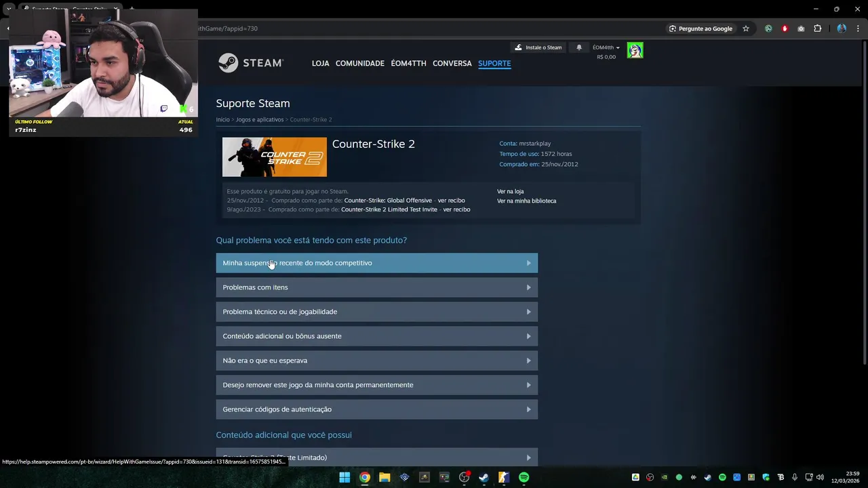Open Chrome three-dot menu

[856, 28]
